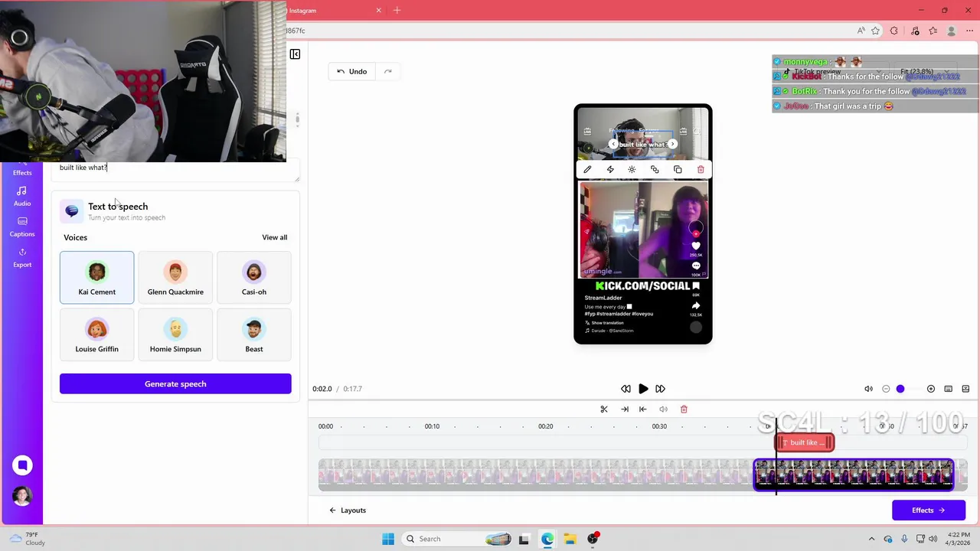
Task: Open keyboard shortcuts icon
Action: pos(948,389)
